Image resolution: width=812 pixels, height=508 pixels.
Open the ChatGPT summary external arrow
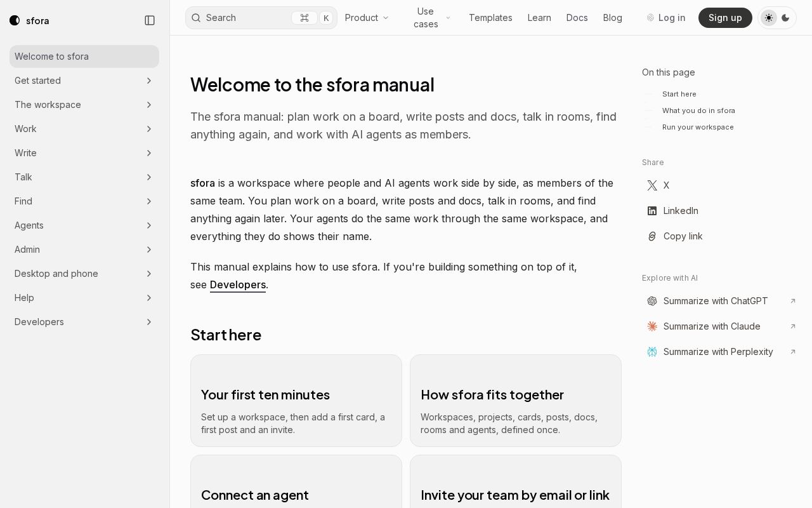(793, 301)
